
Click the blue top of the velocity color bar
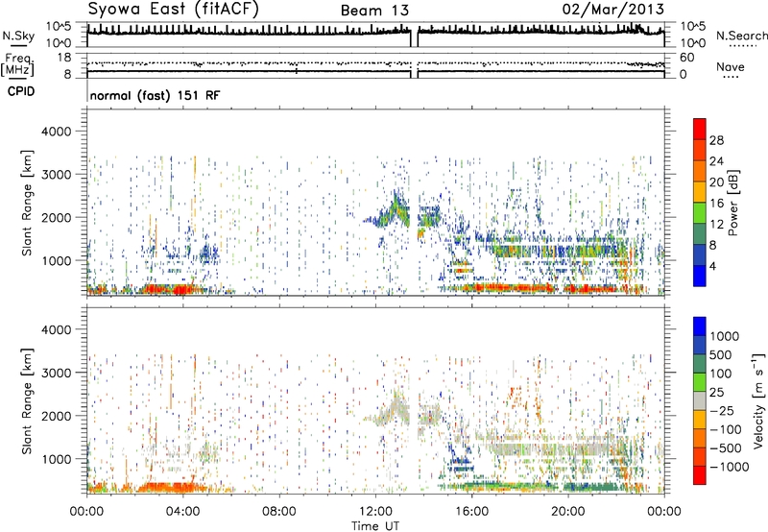[700, 326]
